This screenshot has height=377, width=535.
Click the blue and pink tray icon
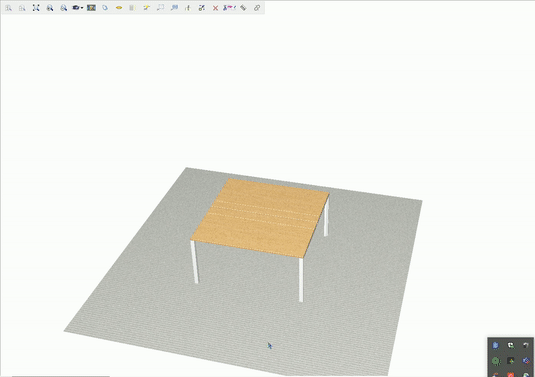[526, 361]
